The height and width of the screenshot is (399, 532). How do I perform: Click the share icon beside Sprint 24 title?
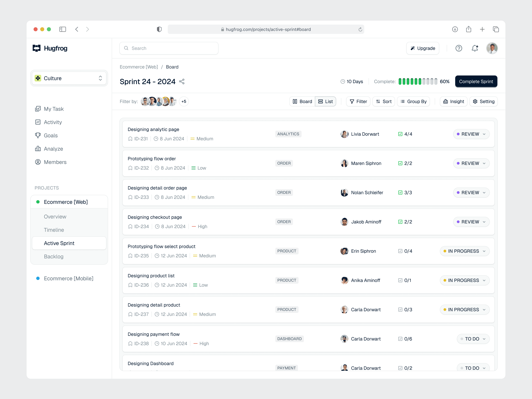pyautogui.click(x=182, y=81)
